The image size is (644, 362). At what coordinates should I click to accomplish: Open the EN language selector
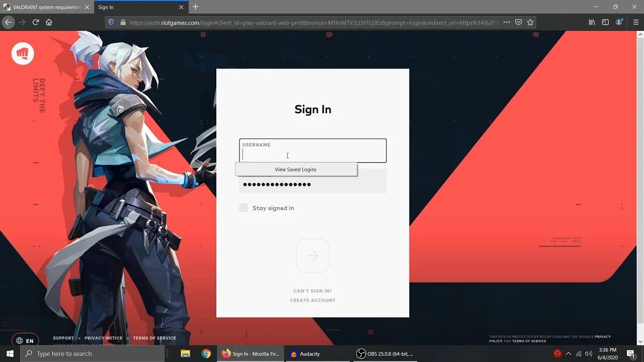[x=25, y=340]
